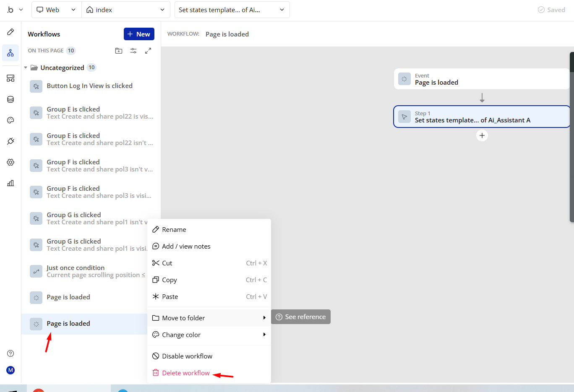The height and width of the screenshot is (392, 574).
Task: Open the Styles palette icon in sidebar
Action: pyautogui.click(x=10, y=120)
